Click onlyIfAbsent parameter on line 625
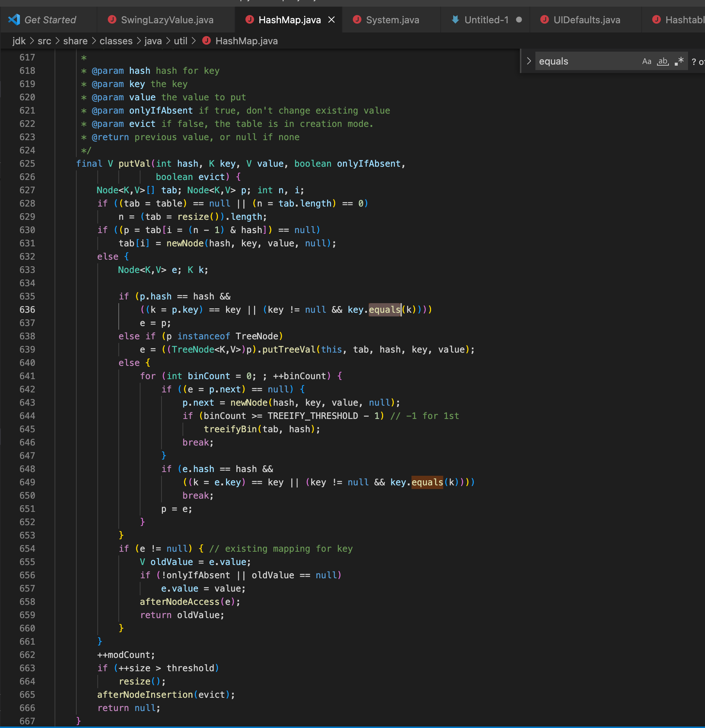The image size is (705, 728). pyautogui.click(x=369, y=164)
